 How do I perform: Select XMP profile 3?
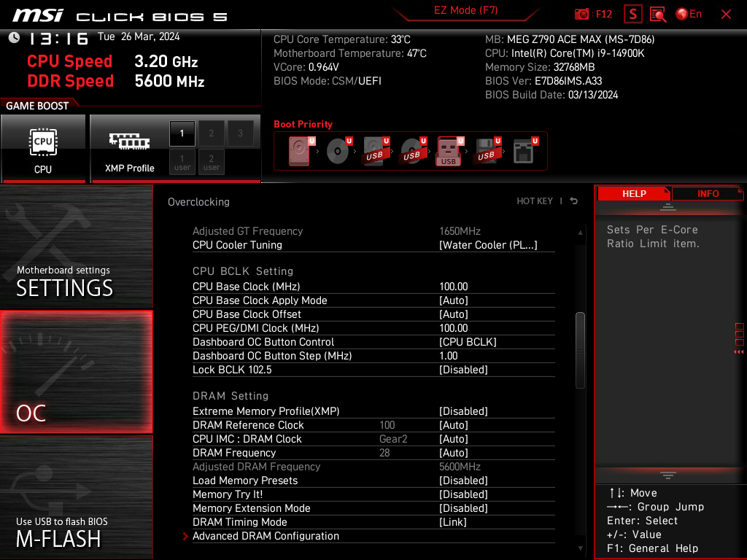tap(240, 133)
